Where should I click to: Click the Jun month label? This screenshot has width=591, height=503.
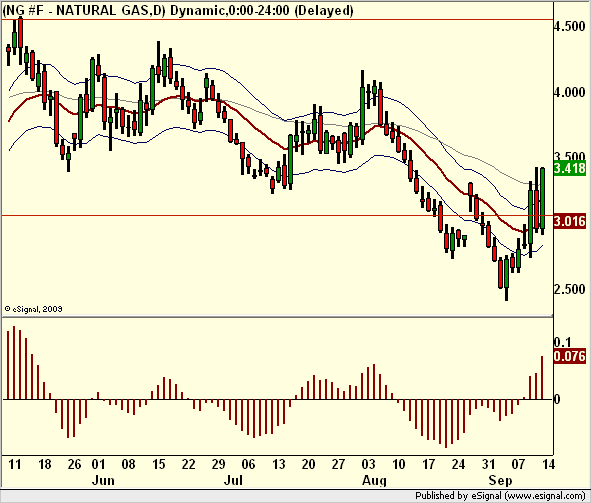103,480
